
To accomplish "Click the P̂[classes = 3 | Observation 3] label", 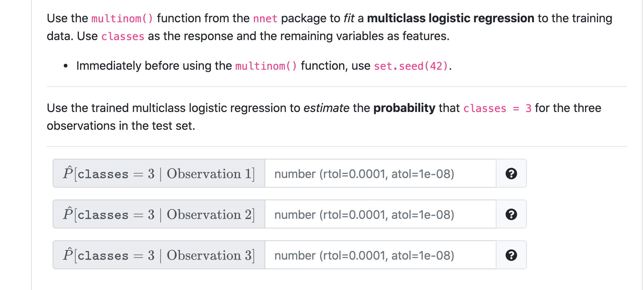I will (x=159, y=255).
